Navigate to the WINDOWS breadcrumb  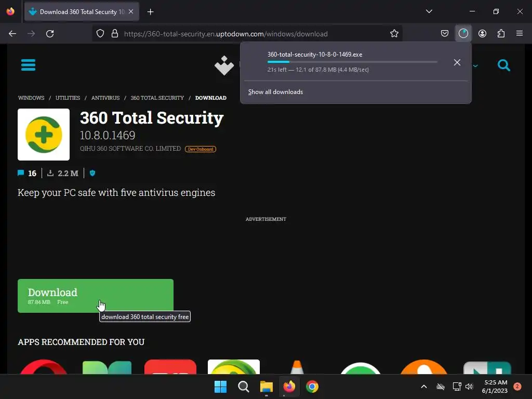point(31,98)
